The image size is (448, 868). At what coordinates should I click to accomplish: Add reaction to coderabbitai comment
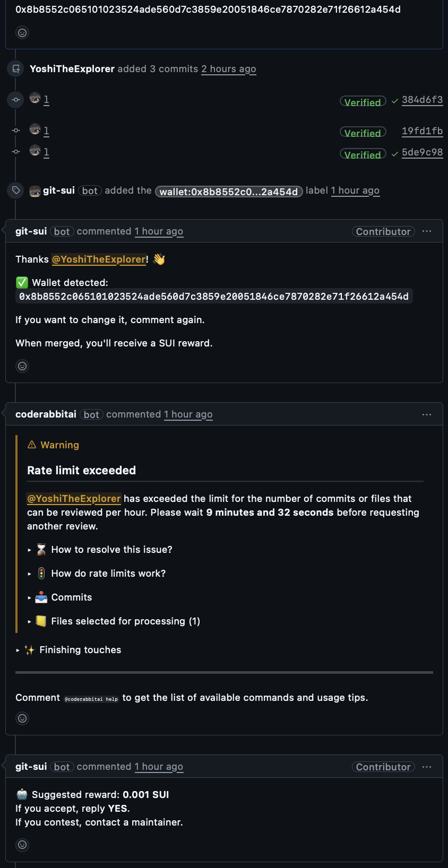[x=22, y=718]
